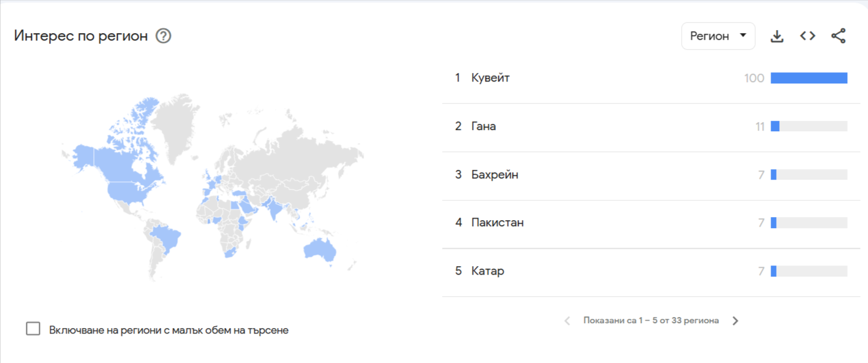Click Australia on the world map
The height and width of the screenshot is (363, 868).
pyautogui.click(x=319, y=250)
